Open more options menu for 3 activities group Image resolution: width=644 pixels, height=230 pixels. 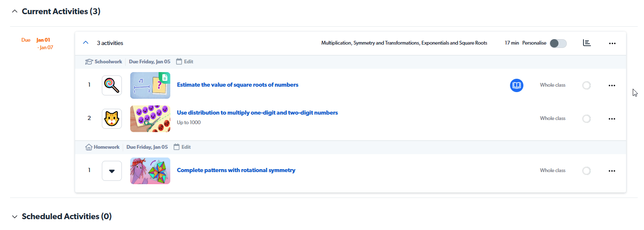pos(612,43)
